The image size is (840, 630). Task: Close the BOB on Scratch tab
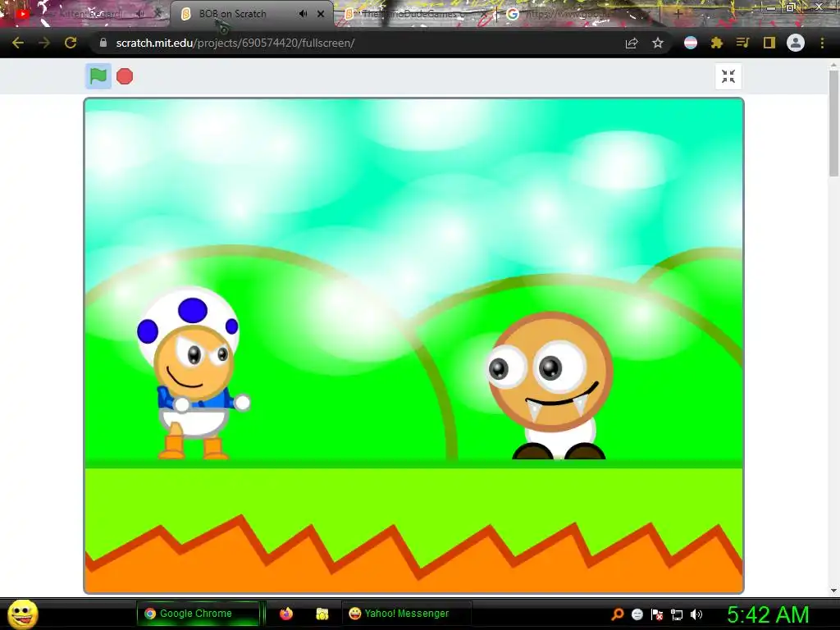point(321,14)
